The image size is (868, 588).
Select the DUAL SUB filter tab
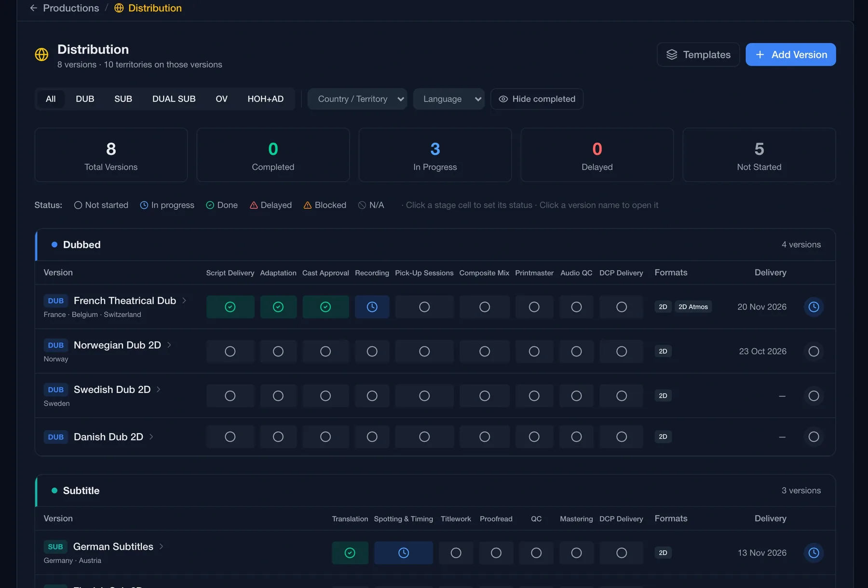(x=174, y=99)
